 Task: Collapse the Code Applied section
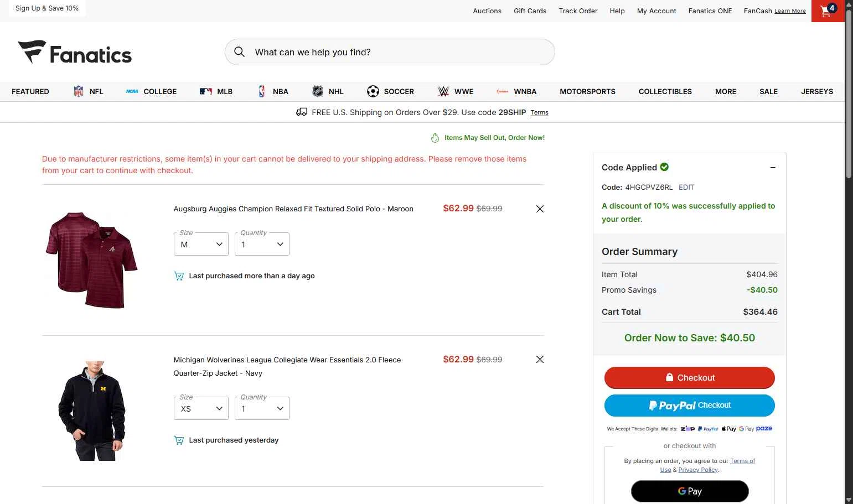pyautogui.click(x=773, y=168)
